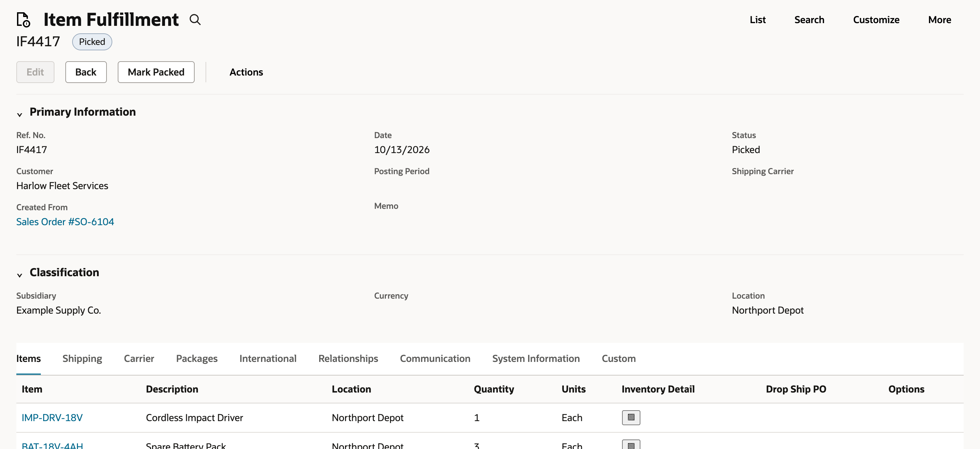
Task: Switch to the System Information tab
Action: pyautogui.click(x=536, y=358)
